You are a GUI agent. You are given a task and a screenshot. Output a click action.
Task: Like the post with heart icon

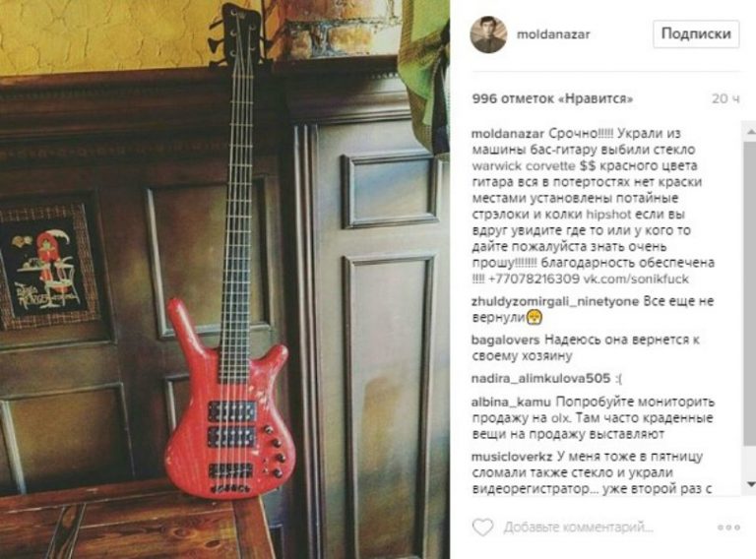pyautogui.click(x=482, y=527)
